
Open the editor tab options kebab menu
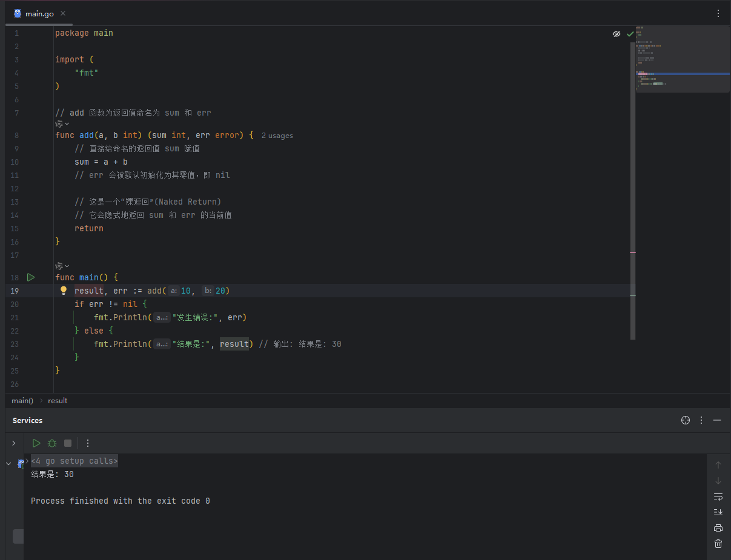pyautogui.click(x=718, y=13)
